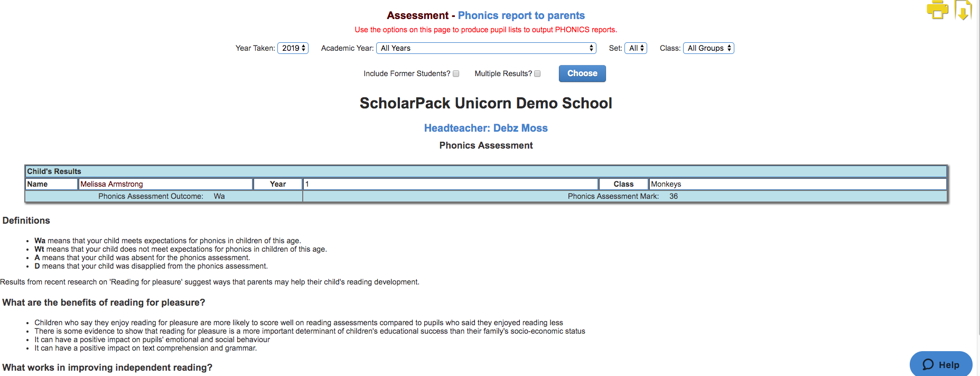Click the blue Choose button

pos(582,74)
